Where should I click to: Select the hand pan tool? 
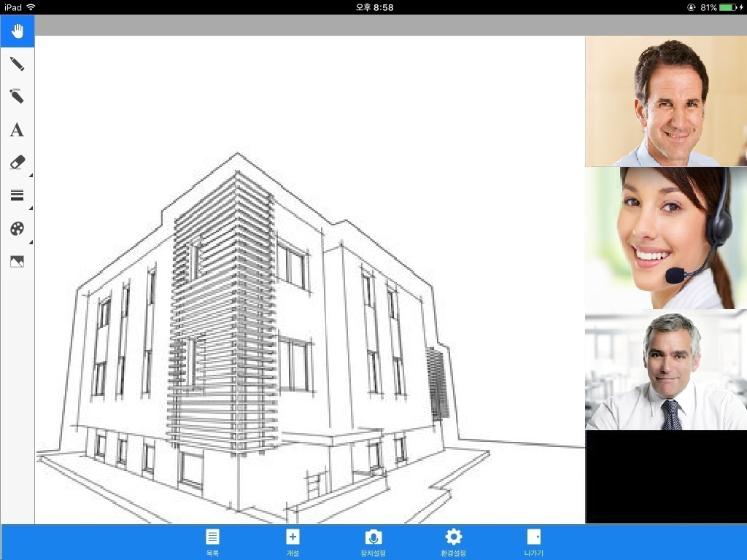tap(18, 31)
